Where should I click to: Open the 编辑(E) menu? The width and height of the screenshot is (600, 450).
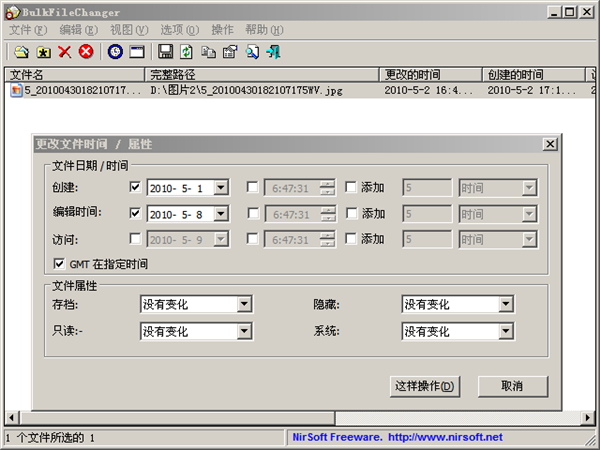tap(78, 30)
